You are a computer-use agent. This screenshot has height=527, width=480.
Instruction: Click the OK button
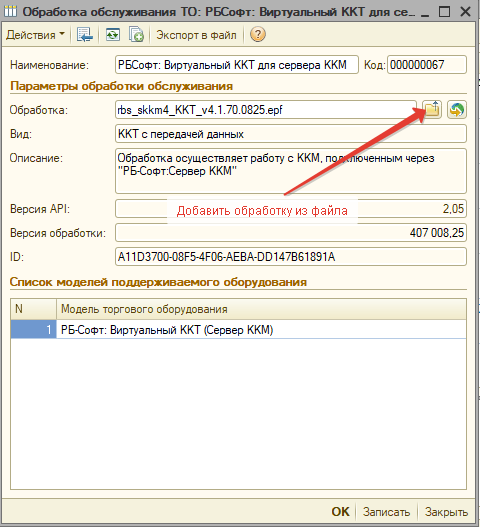pyautogui.click(x=340, y=512)
